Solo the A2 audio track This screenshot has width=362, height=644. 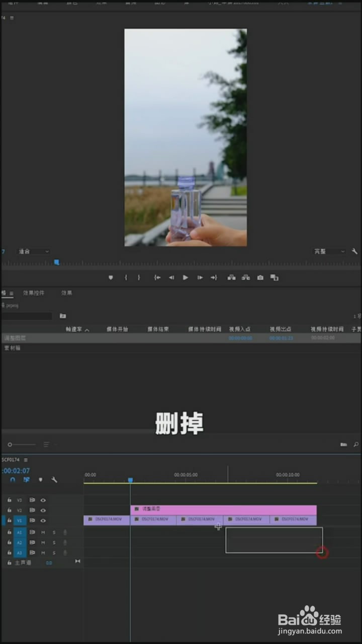tap(54, 542)
